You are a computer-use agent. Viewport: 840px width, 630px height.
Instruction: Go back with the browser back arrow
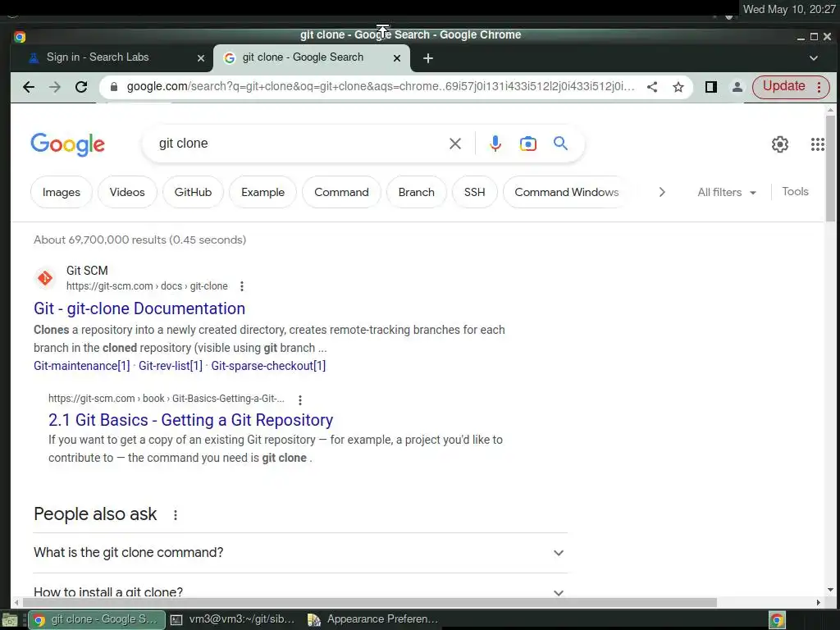point(29,87)
